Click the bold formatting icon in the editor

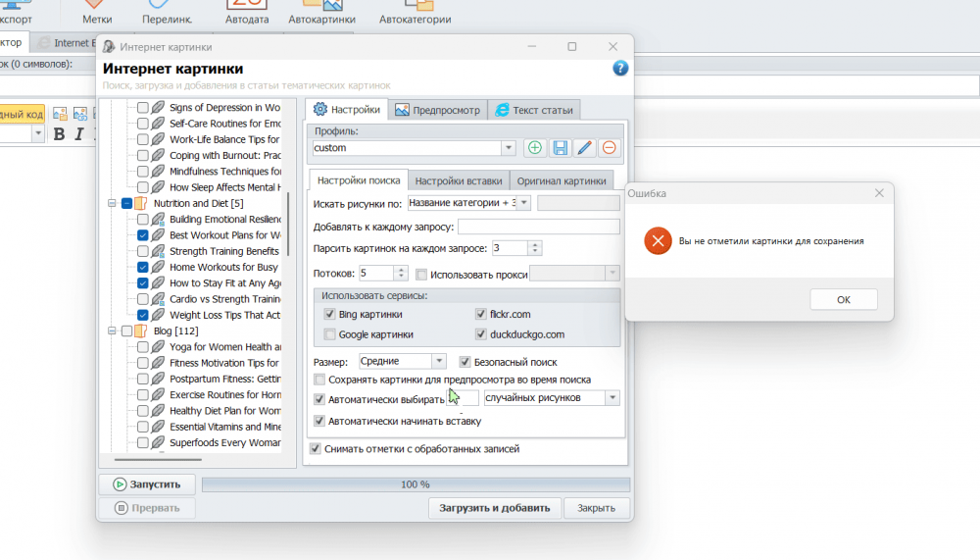point(59,134)
